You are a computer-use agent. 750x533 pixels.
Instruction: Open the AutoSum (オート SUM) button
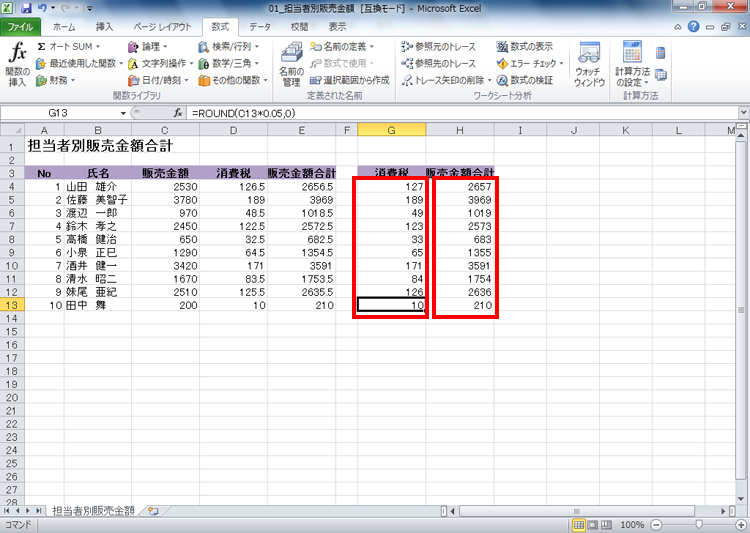tap(68, 46)
